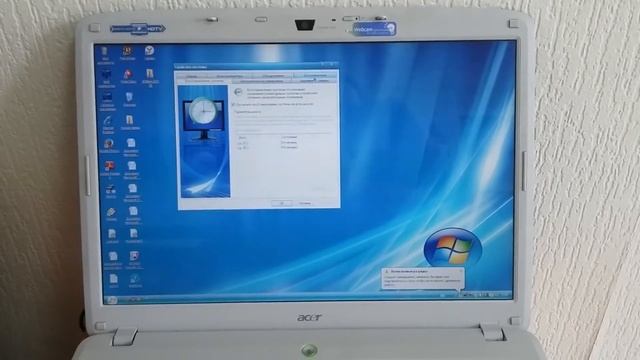Image resolution: width=640 pixels, height=360 pixels.
Task: Open the Recycle Bin desktop icon
Action: [x=129, y=97]
